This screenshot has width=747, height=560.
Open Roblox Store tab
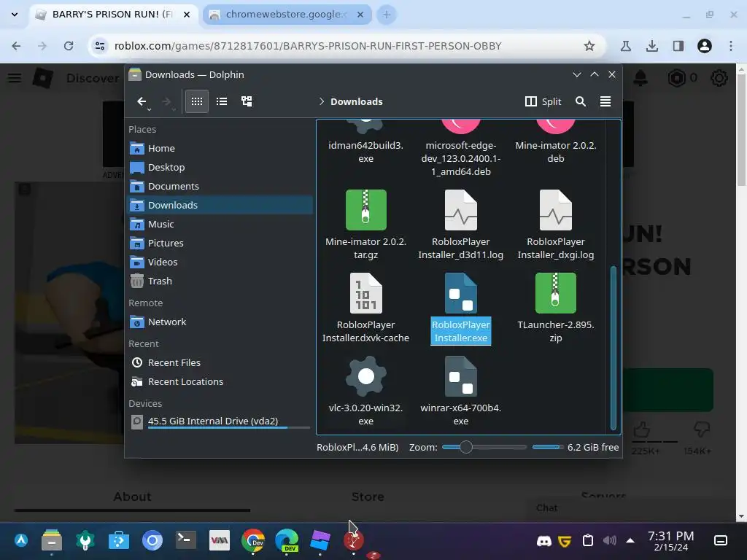coord(368,497)
